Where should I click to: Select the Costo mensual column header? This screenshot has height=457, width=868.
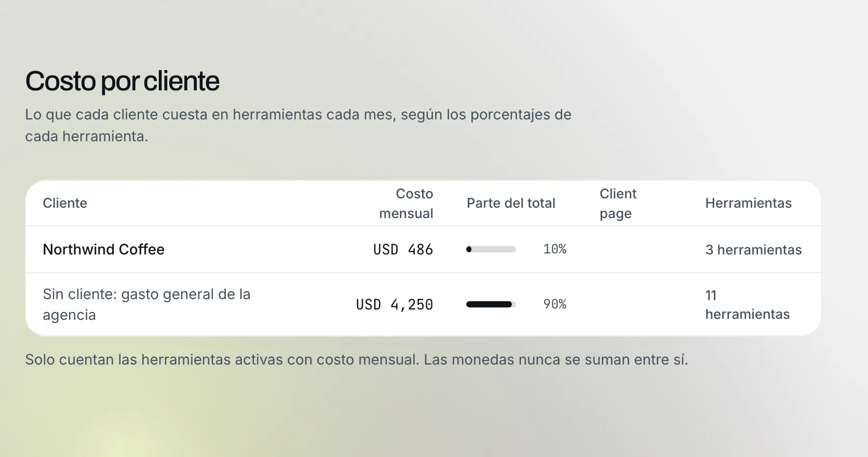tap(406, 204)
